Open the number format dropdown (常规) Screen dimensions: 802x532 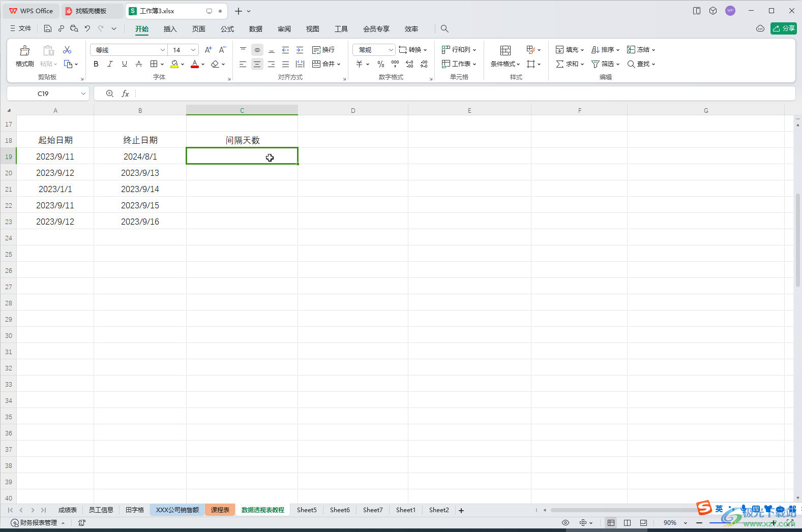coord(390,50)
